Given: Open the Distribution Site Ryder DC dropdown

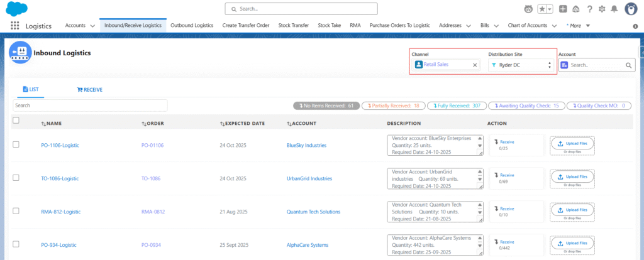Looking at the screenshot, I should click(x=521, y=65).
